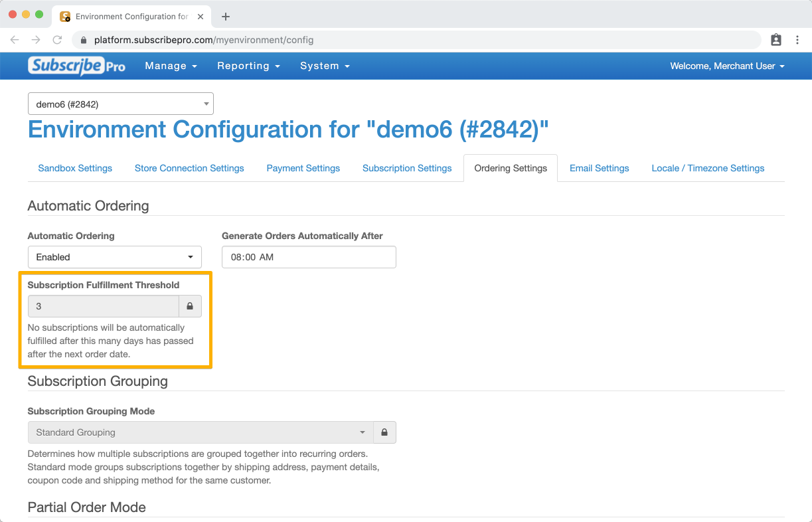
Task: Click the Subscription Grouping Mode label
Action: pyautogui.click(x=91, y=411)
